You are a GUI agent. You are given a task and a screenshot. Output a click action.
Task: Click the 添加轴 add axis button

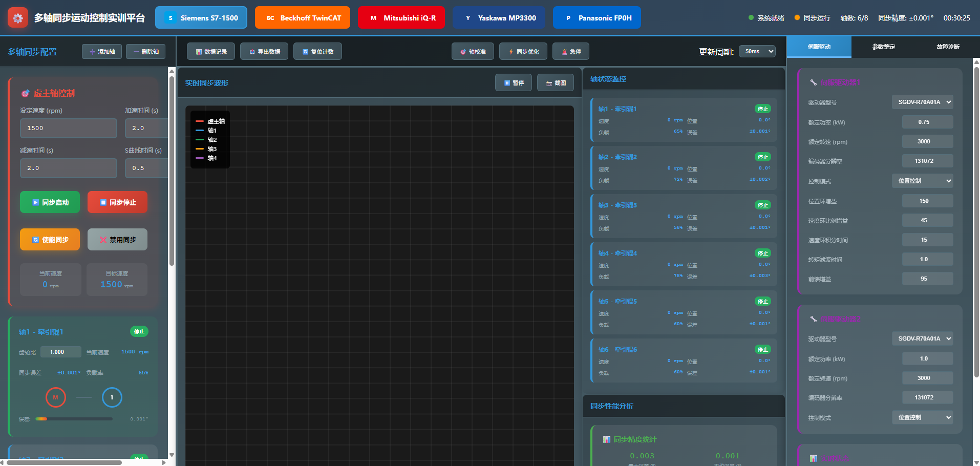coord(102,52)
